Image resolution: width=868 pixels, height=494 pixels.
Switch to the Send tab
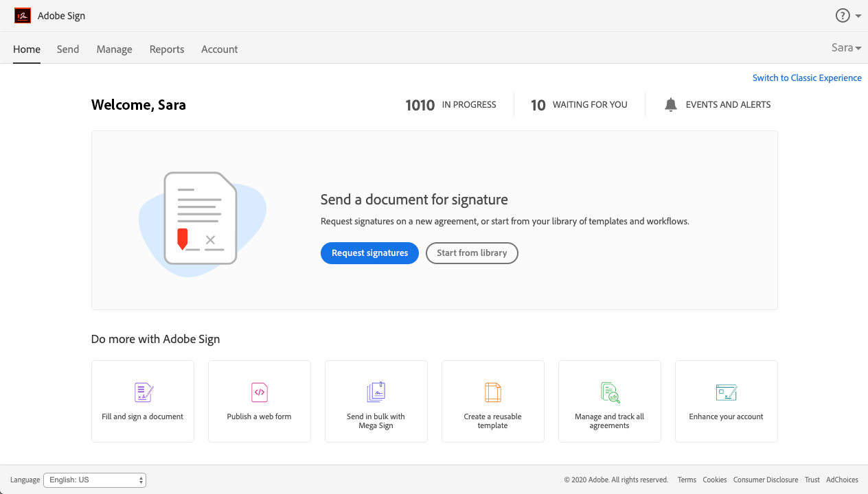(x=68, y=49)
